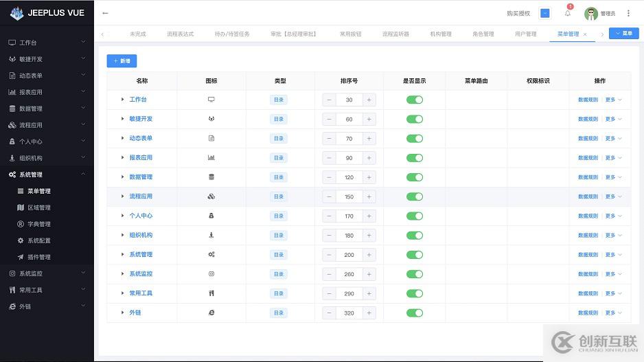Click the 新增 add button
The image size is (644, 362).
coord(122,61)
